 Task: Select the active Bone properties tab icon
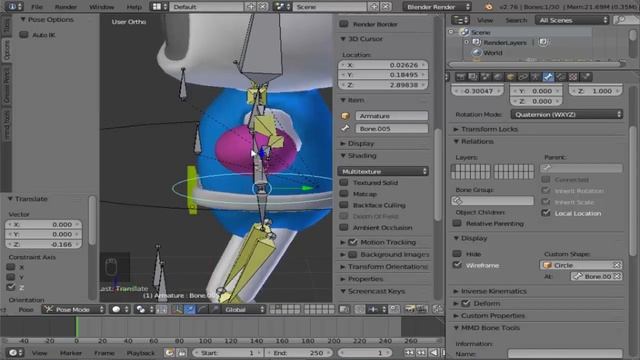[548, 77]
